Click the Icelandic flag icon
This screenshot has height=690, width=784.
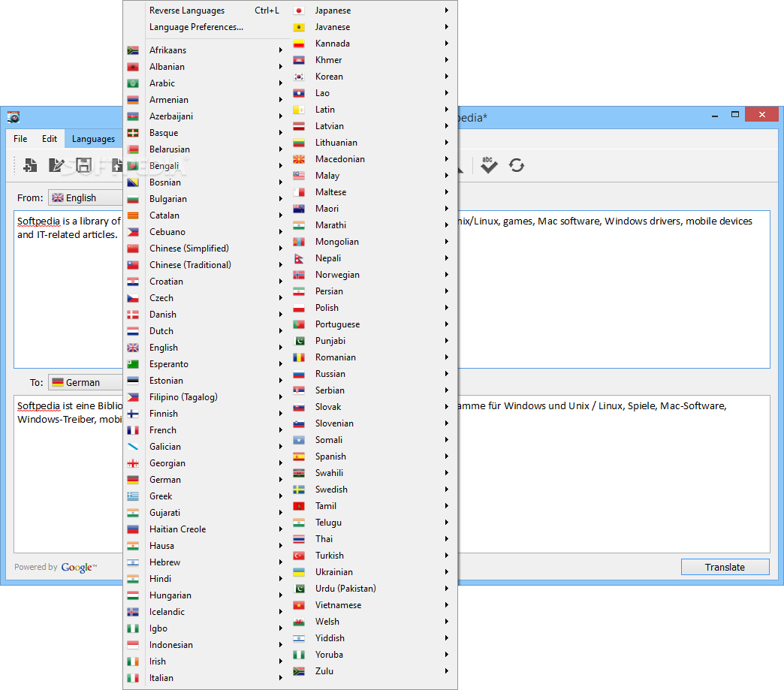coord(133,611)
